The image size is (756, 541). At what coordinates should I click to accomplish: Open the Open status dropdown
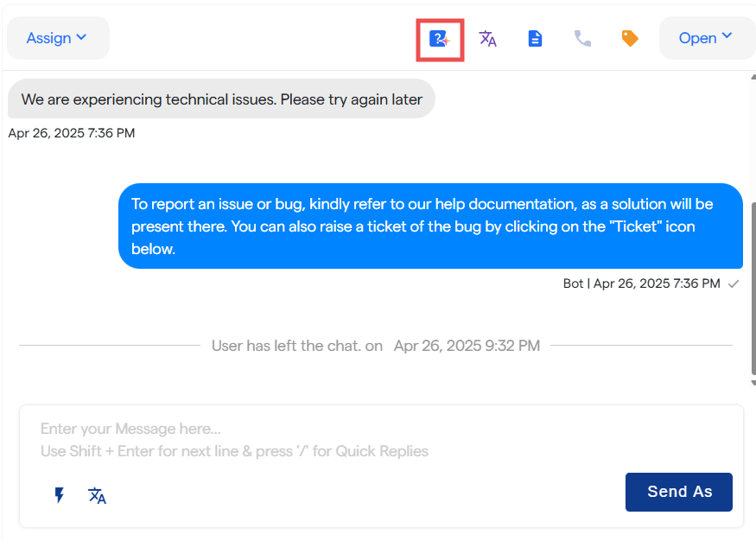pos(707,38)
